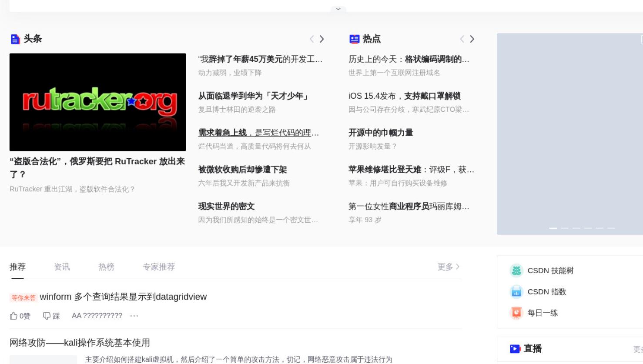Image resolution: width=643 pixels, height=364 pixels.
Task: Open 我辞掉了年薪45万美元的开发工 article
Action: click(260, 59)
